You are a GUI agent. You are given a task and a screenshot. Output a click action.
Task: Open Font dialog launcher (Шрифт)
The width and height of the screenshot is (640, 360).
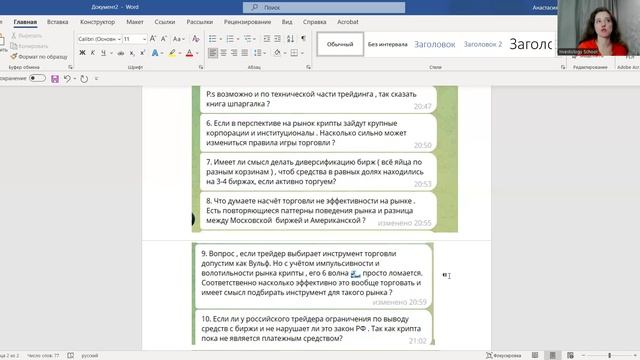click(x=201, y=67)
